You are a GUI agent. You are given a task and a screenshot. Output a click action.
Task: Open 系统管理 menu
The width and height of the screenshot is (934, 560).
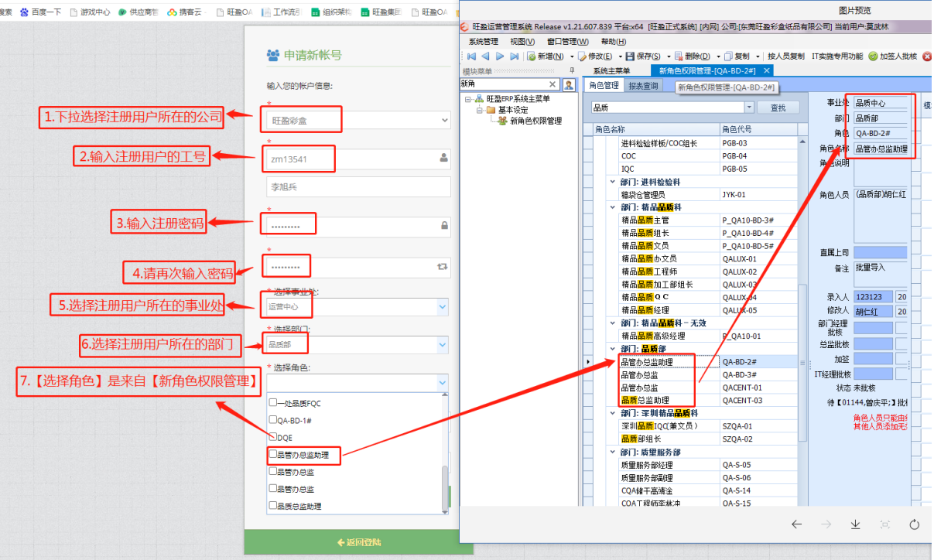tap(483, 42)
